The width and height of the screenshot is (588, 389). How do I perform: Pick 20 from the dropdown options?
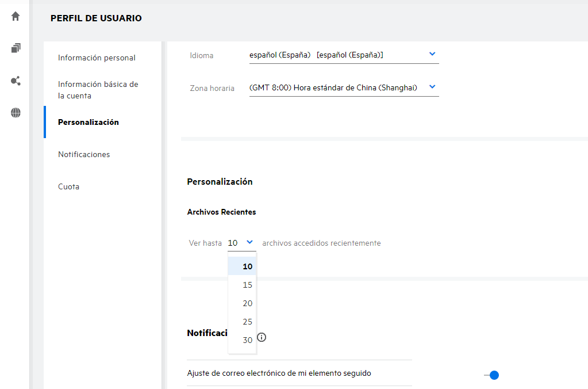coord(247,303)
